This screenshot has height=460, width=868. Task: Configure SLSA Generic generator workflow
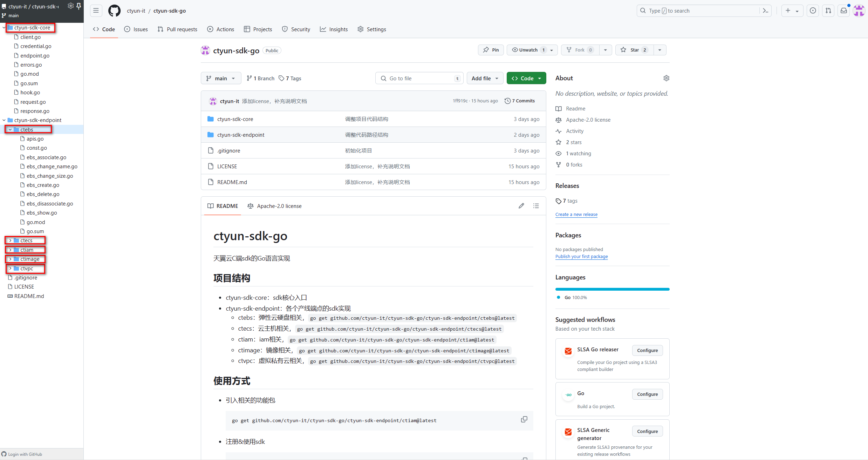click(x=647, y=432)
